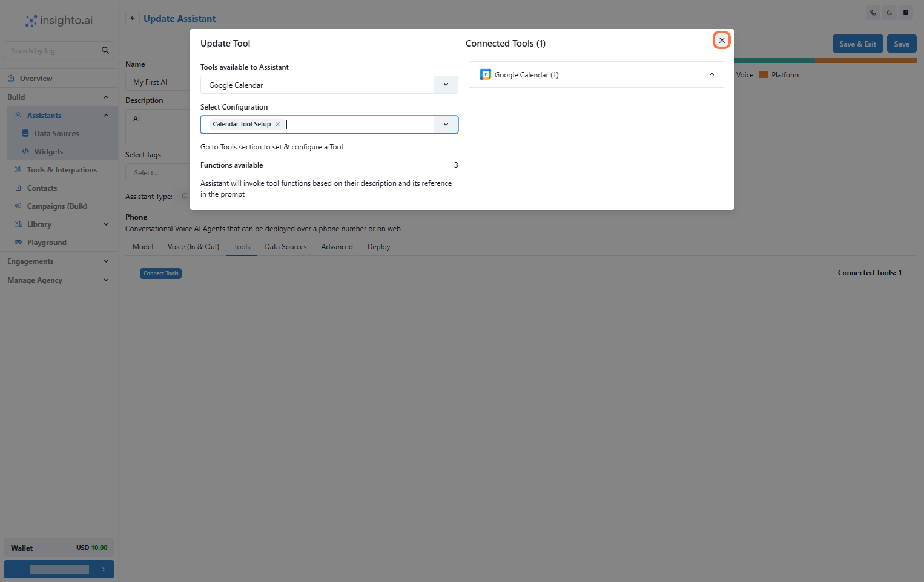This screenshot has height=582, width=924.
Task: Expand the Select Configuration dropdown arrow
Action: point(446,125)
